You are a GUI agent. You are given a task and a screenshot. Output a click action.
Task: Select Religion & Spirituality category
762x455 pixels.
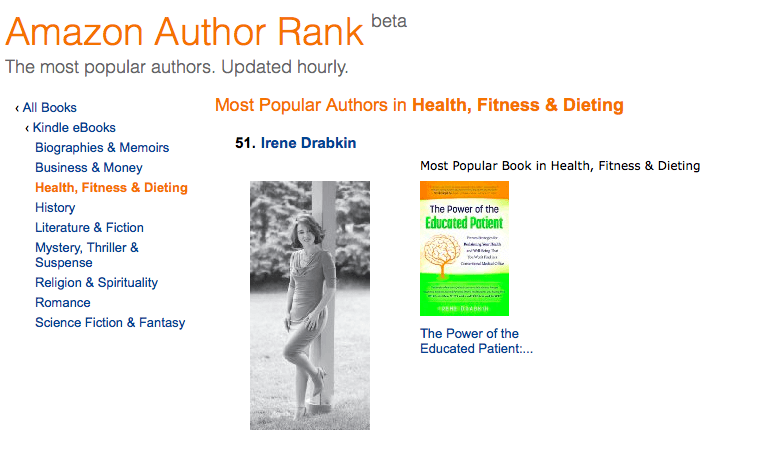tap(96, 282)
